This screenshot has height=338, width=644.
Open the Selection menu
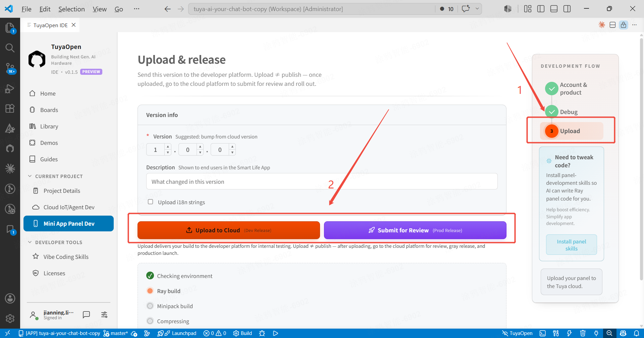(x=71, y=9)
